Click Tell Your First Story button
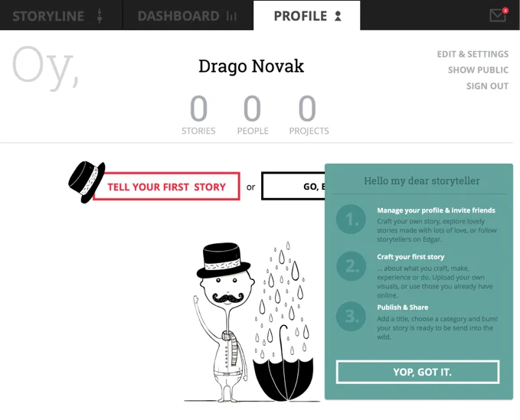520x420 pixels. [x=166, y=187]
